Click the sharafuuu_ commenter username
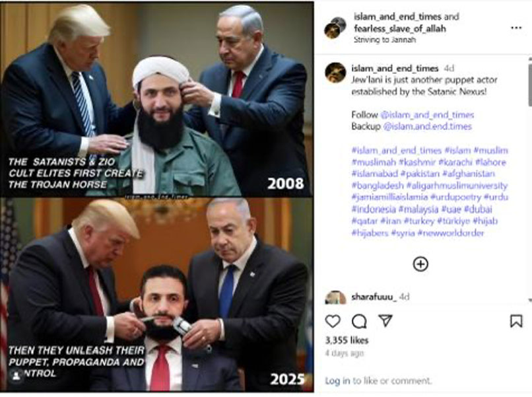 pyautogui.click(x=374, y=297)
